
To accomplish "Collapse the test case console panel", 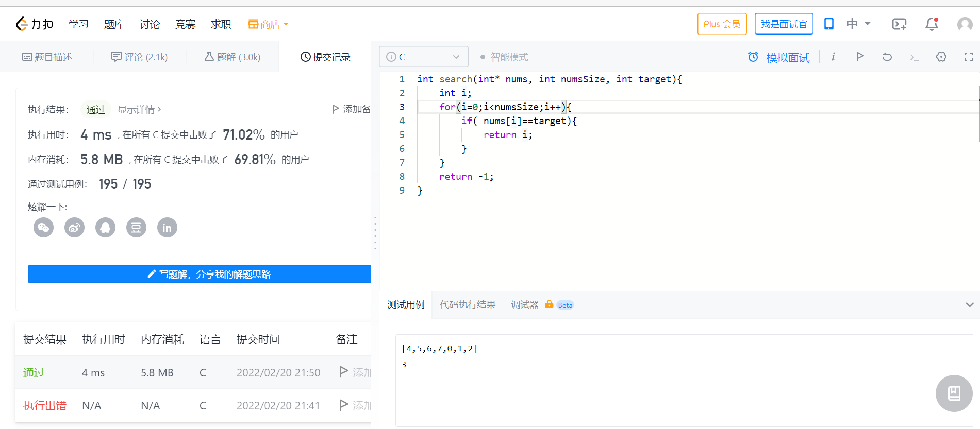I will (x=969, y=305).
